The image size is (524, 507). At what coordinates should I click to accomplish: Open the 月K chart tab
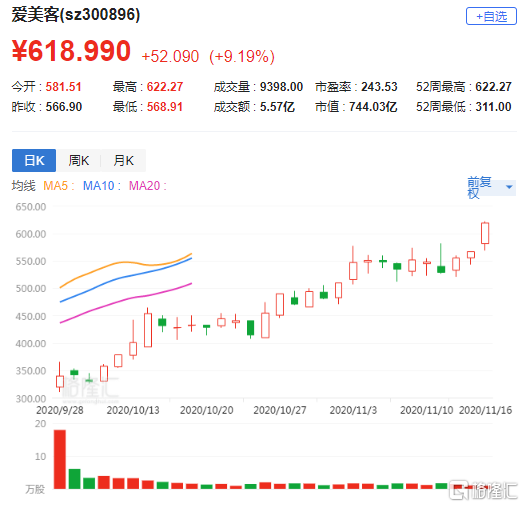[x=123, y=160]
